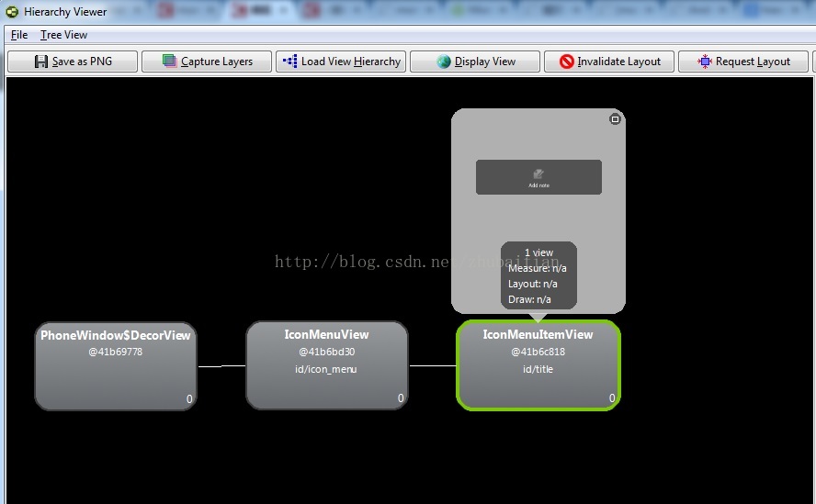
Task: Select the IconMenuItemView node
Action: coord(538,365)
